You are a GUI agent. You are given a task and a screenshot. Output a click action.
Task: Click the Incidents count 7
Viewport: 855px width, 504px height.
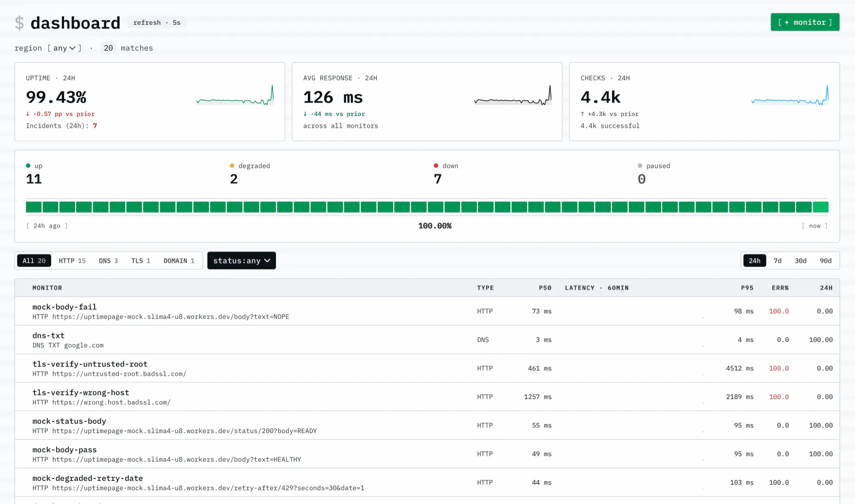pos(95,126)
